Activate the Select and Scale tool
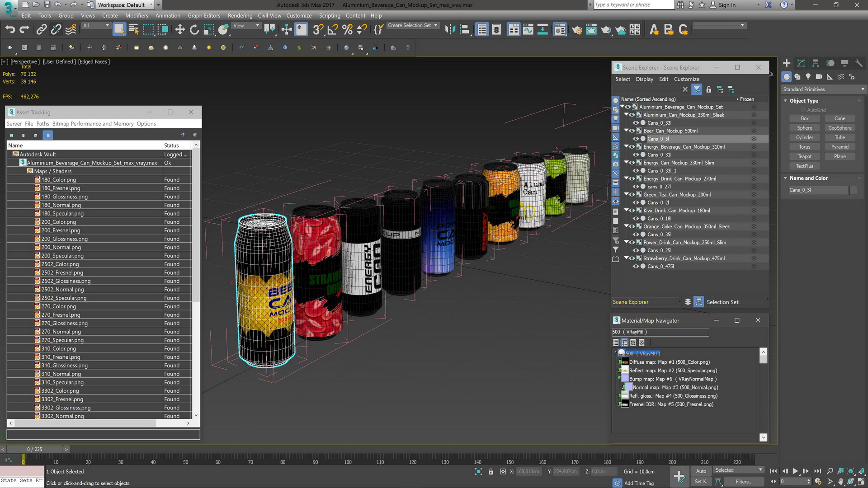This screenshot has height=488, width=868. (209, 30)
